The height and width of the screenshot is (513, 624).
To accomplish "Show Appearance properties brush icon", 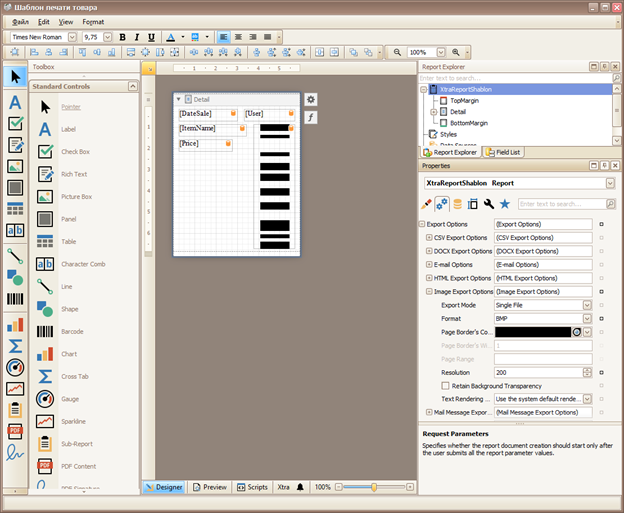I will tap(426, 204).
